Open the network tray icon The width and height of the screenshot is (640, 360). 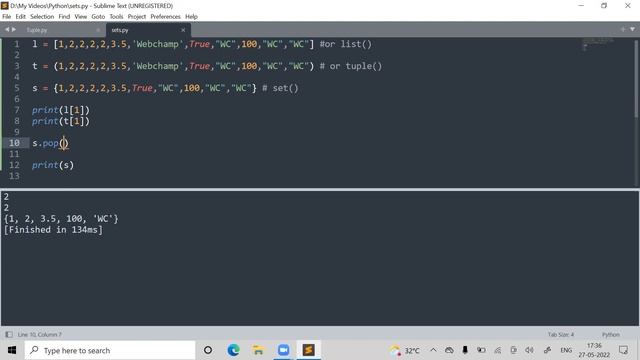[x=498, y=350]
